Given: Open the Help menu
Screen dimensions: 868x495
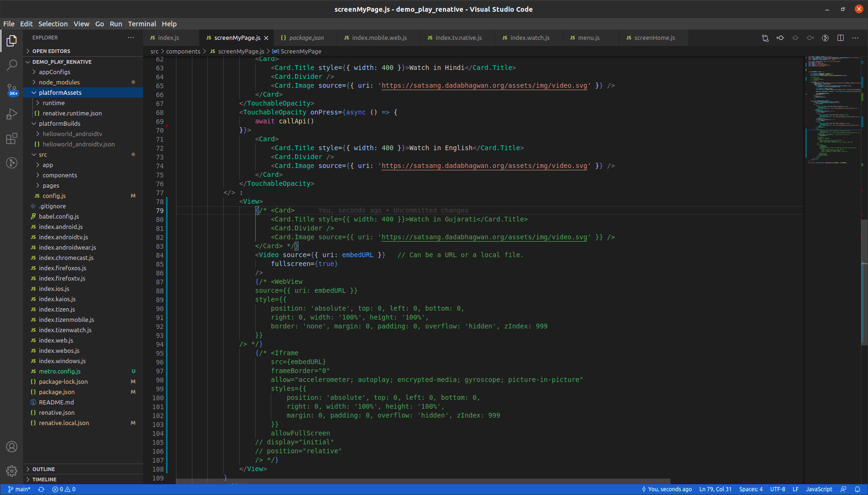Looking at the screenshot, I should pyautogui.click(x=169, y=24).
